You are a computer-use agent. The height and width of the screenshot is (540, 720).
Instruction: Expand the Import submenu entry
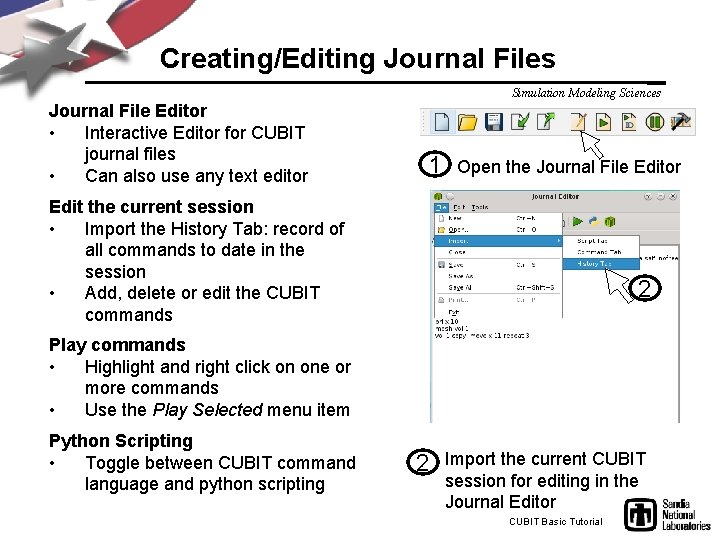coord(498,241)
